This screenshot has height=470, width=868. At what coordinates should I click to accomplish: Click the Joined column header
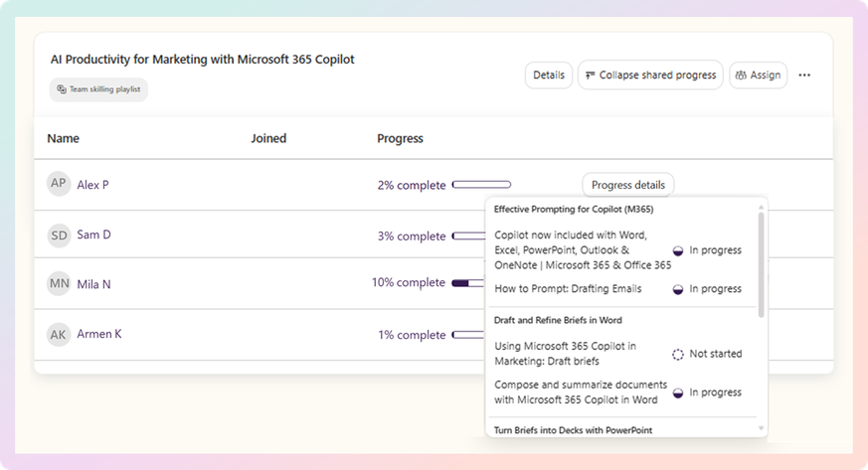[x=268, y=139]
